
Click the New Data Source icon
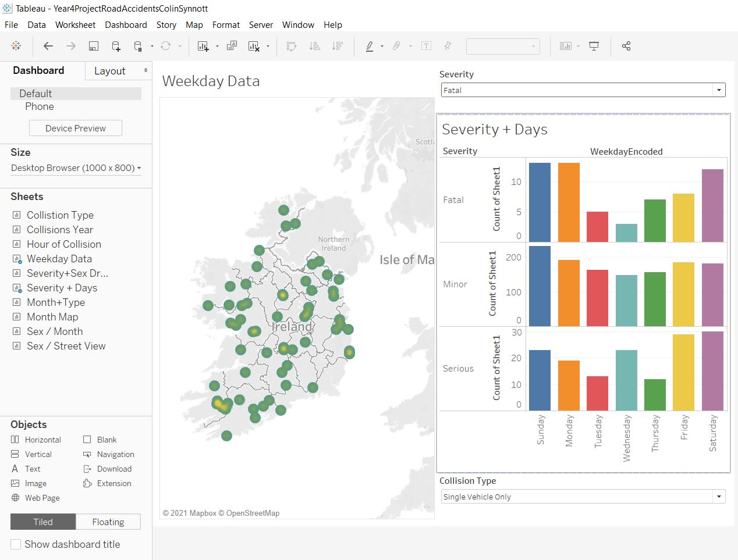(x=116, y=46)
